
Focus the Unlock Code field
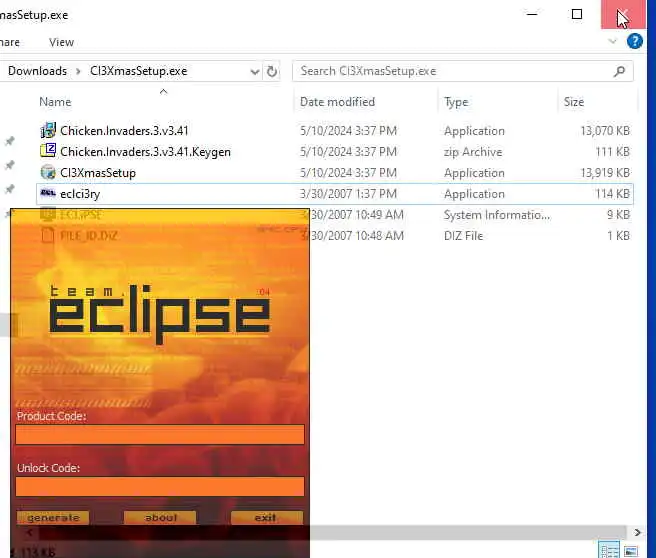pyautogui.click(x=160, y=486)
